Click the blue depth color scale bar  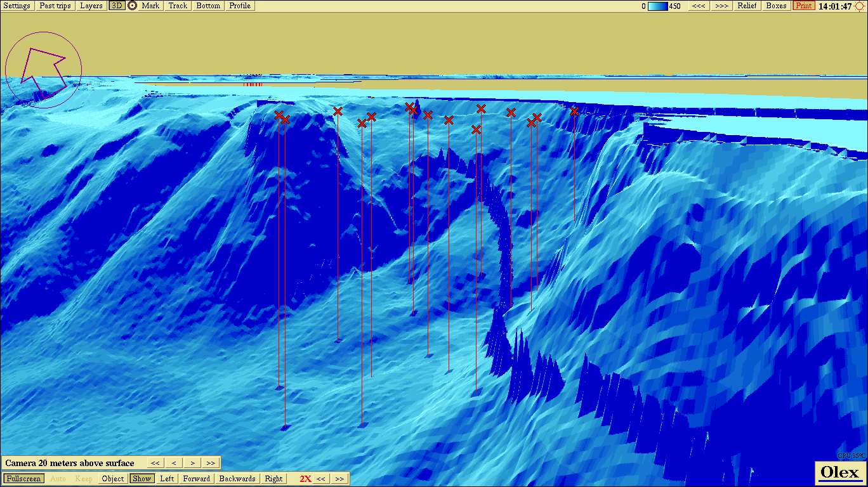click(658, 6)
